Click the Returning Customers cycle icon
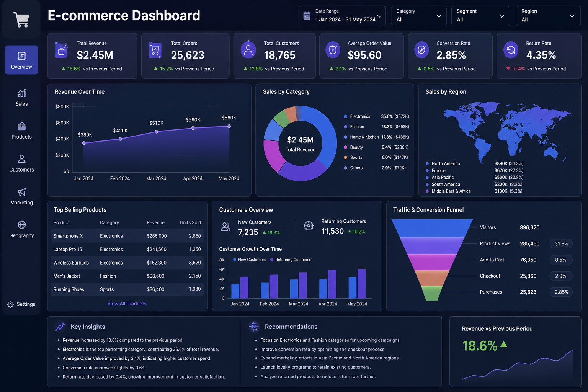588x392 pixels. tap(309, 226)
